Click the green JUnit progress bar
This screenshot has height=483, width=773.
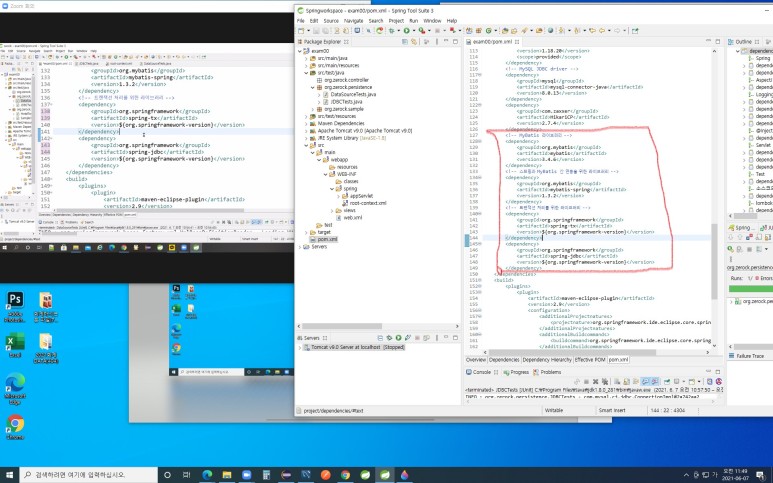751,288
